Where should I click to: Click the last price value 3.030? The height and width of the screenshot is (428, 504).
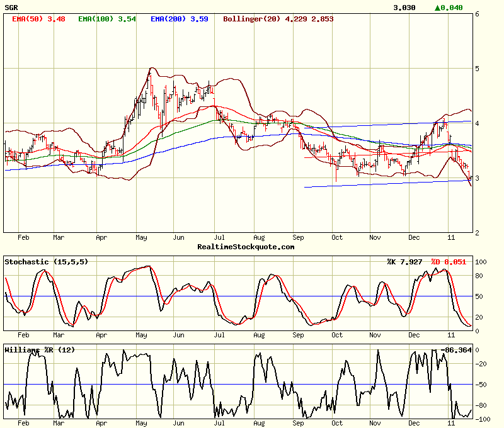tap(404, 8)
